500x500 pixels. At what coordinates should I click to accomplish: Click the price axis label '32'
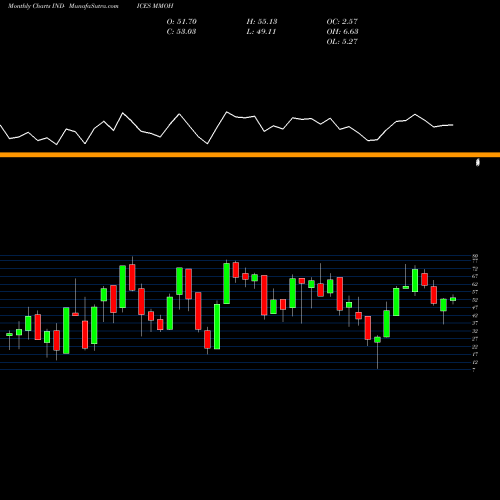click(x=475, y=331)
